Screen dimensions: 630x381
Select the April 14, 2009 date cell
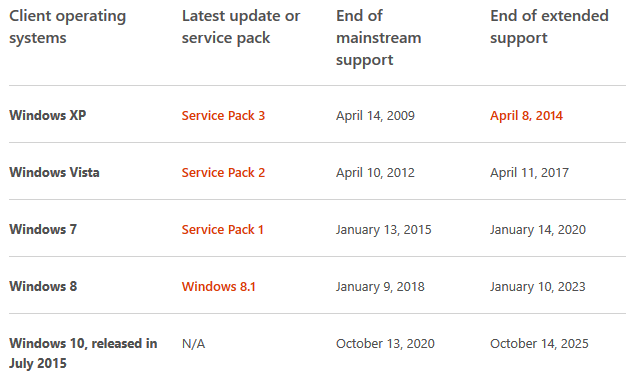pos(375,116)
